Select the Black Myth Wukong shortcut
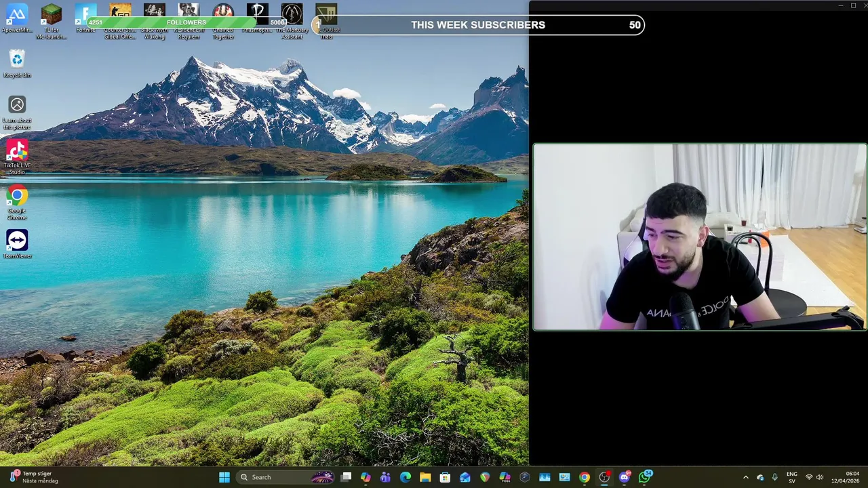The width and height of the screenshot is (868, 488). tap(155, 22)
